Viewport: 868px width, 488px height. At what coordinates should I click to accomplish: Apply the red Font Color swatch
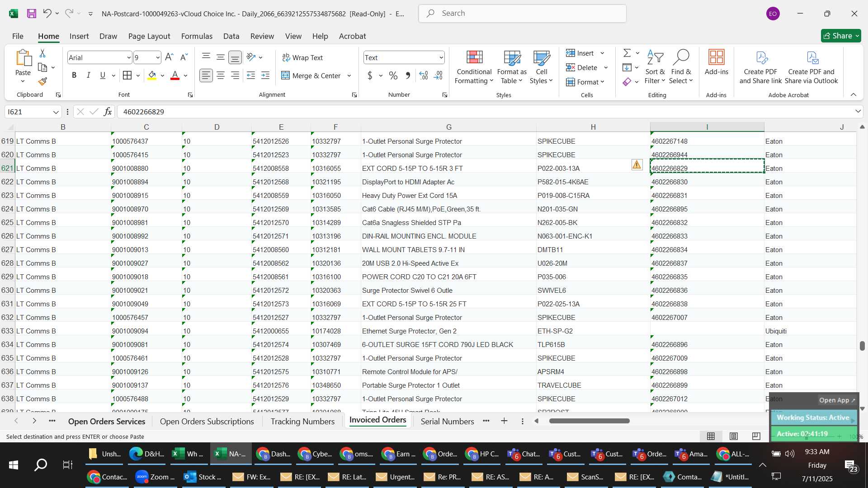point(175,75)
